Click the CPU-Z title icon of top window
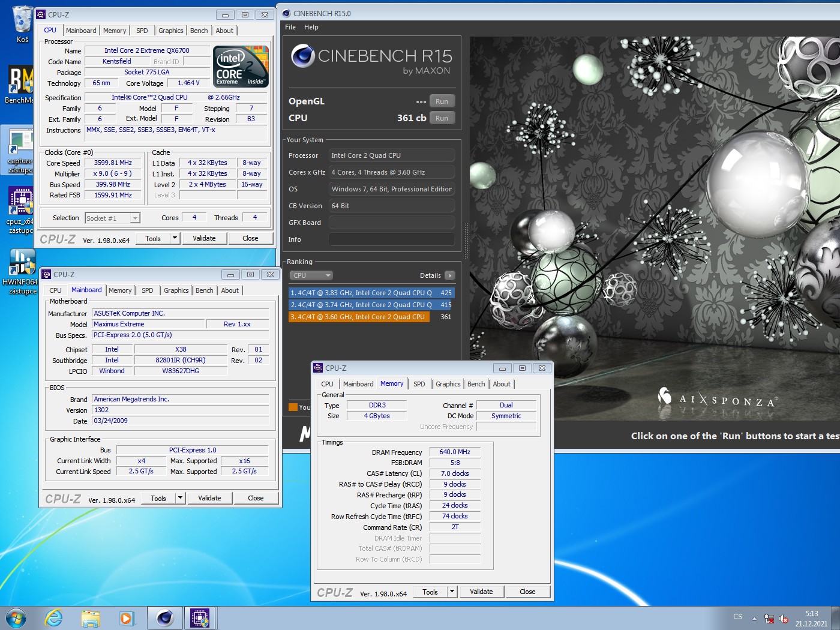 tap(41, 14)
